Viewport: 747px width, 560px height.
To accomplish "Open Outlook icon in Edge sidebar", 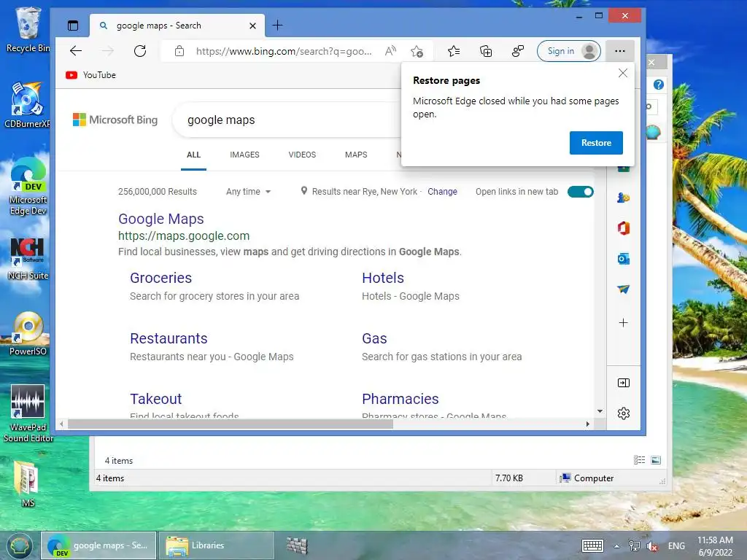I will coord(623,259).
